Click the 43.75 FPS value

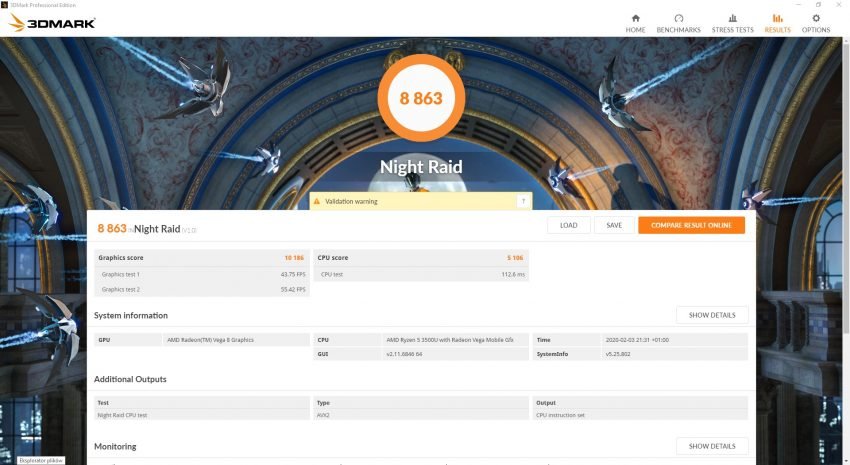click(293, 274)
